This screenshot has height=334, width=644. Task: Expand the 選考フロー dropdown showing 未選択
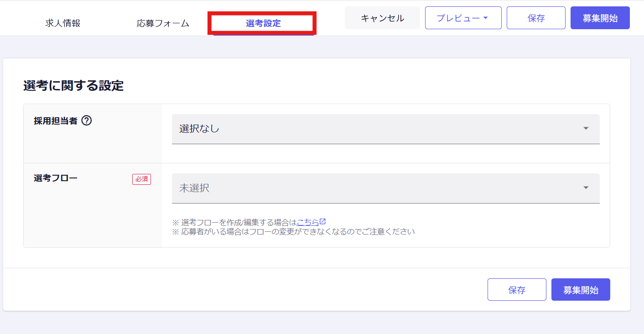coord(385,188)
